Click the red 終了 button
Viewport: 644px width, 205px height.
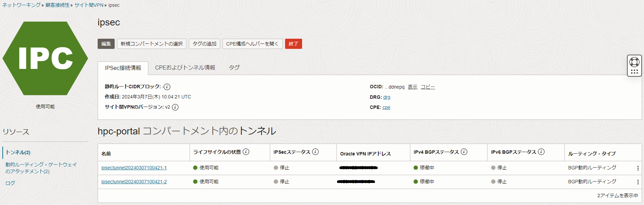coord(293,44)
